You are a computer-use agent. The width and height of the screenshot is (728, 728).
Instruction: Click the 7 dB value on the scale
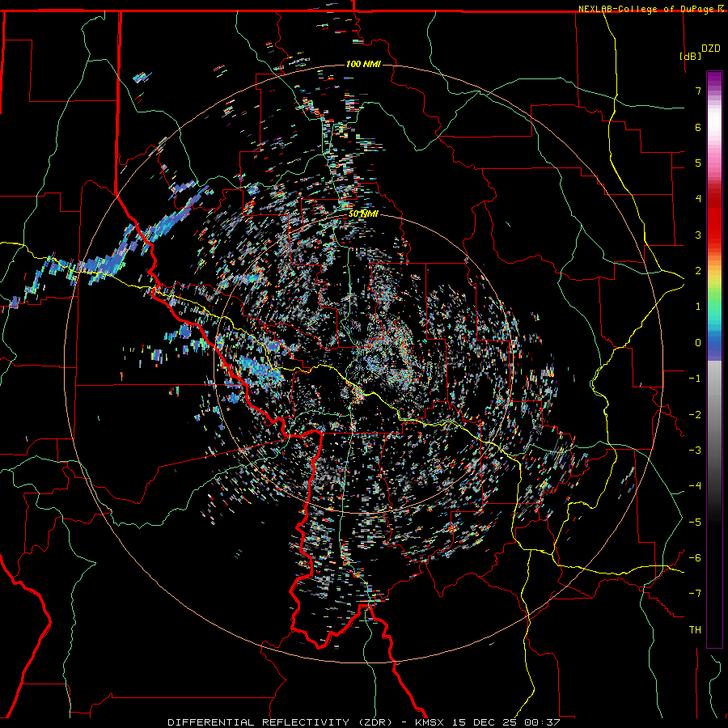tap(698, 91)
